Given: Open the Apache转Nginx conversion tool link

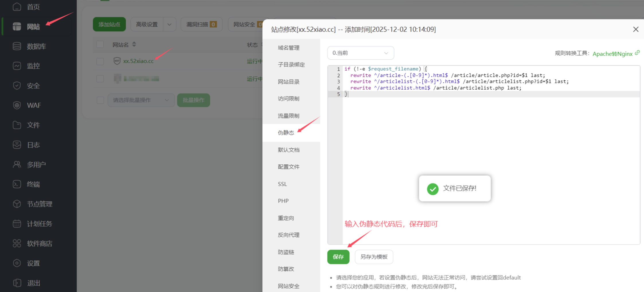Looking at the screenshot, I should pos(612,54).
